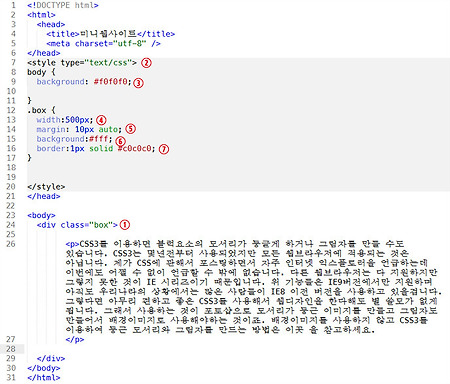Viewport: 450px width, 384px height.
Task: Click the opening "<title>" tag
Action: 63,34
